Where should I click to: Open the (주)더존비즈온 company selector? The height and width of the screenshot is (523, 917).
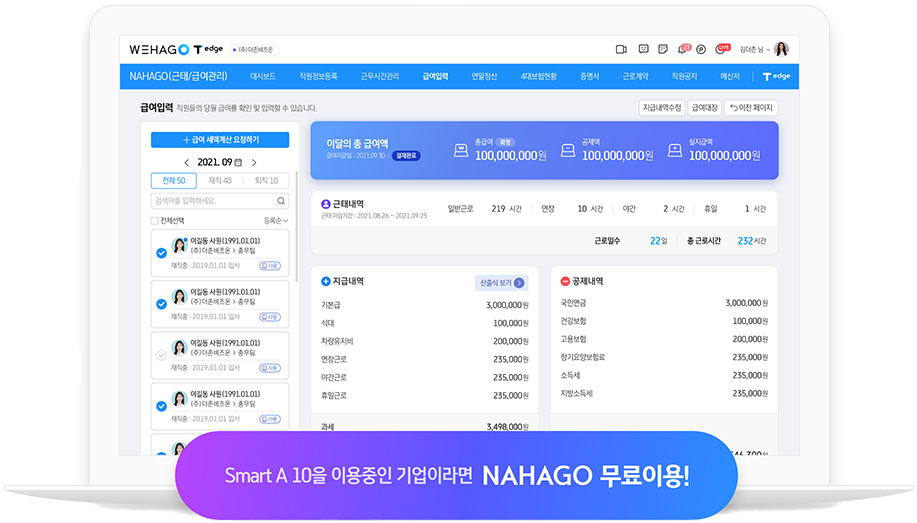[x=254, y=50]
